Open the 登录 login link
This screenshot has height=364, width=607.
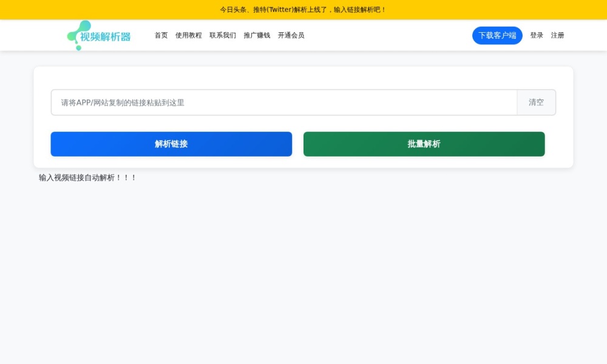pos(537,35)
